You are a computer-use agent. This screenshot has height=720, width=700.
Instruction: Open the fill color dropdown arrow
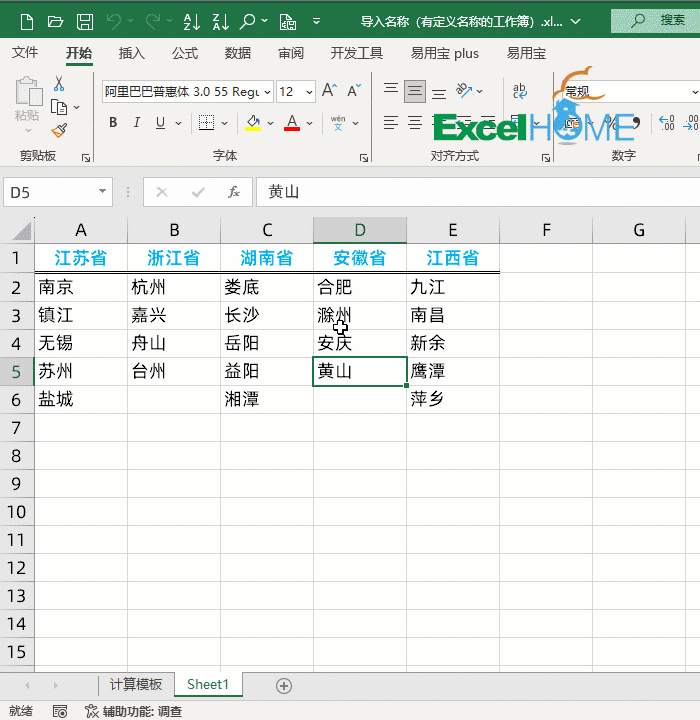270,123
